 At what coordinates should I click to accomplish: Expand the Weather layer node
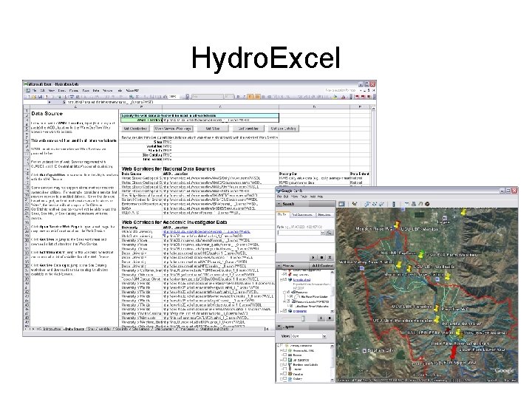[x=281, y=374]
